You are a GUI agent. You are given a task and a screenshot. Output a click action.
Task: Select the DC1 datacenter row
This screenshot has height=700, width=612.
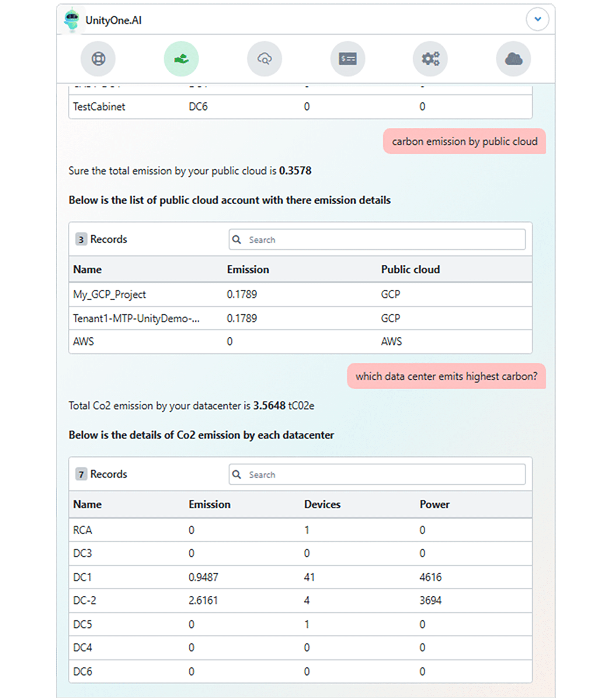[x=300, y=577]
